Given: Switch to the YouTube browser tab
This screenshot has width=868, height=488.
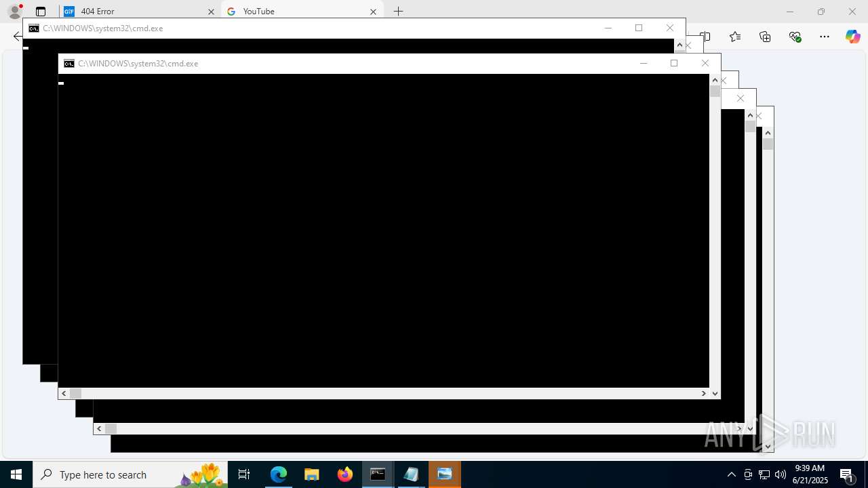Looking at the screenshot, I should [302, 12].
